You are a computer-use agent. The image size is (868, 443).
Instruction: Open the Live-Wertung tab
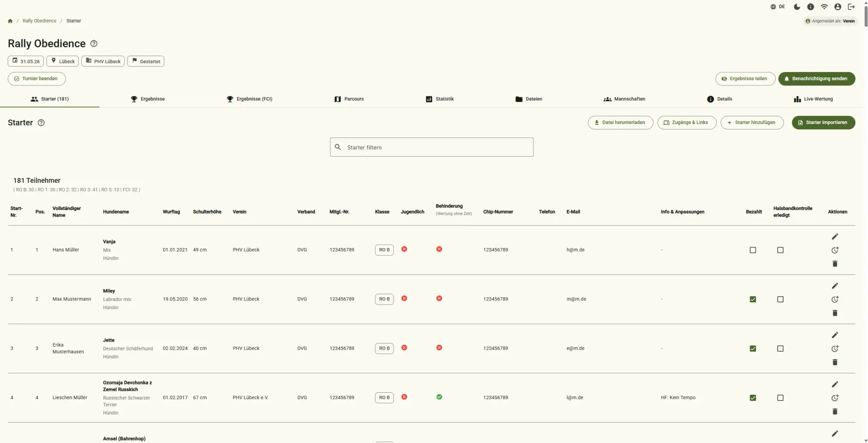[813, 99]
